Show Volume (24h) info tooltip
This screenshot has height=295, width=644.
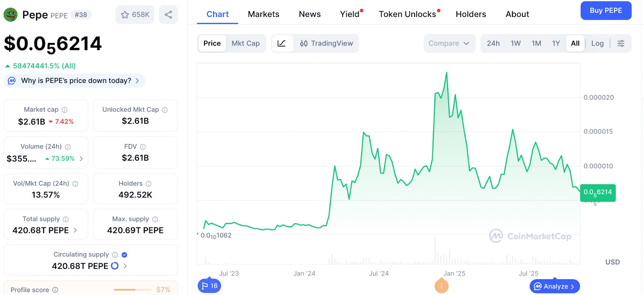click(x=68, y=147)
